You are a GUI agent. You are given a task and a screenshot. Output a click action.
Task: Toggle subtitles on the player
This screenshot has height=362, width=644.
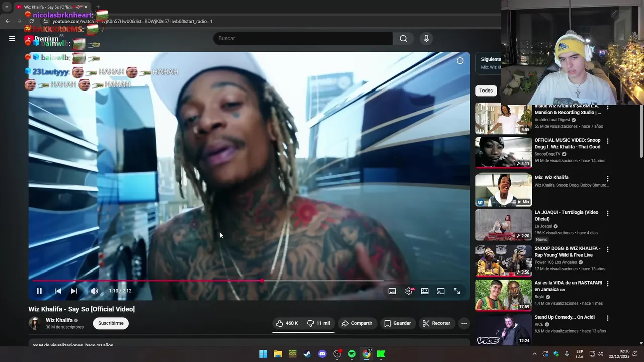tap(392, 291)
